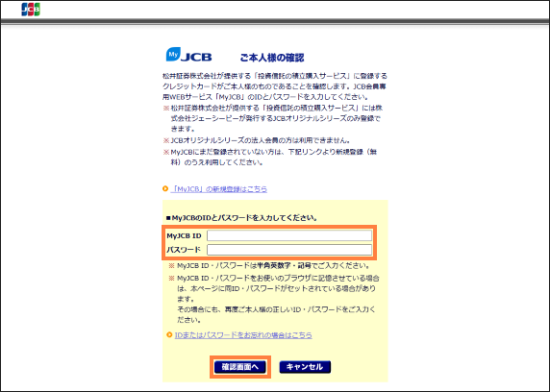Click the ご本人様の確認 heading
This screenshot has width=550, height=392.
pos(272,58)
